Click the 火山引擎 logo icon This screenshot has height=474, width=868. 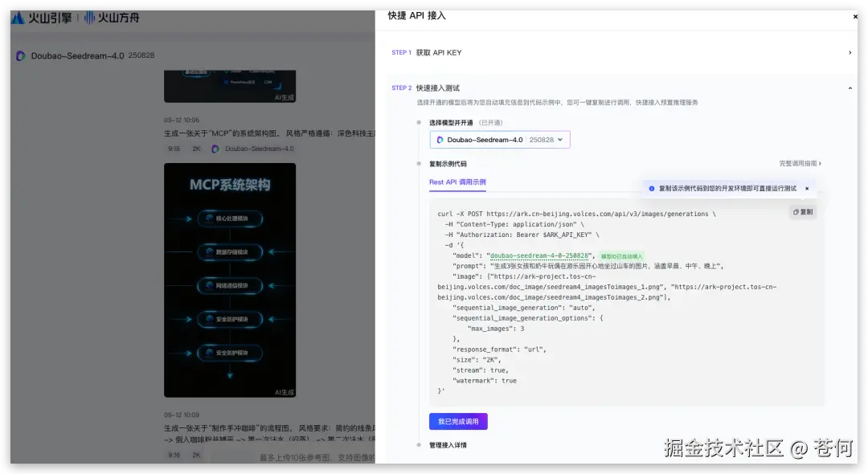18,17
